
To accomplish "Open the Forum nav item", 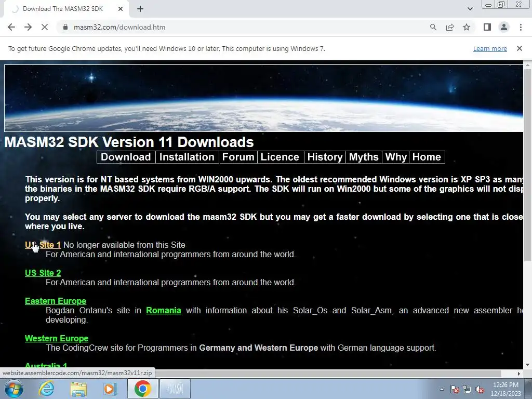I will (x=238, y=157).
